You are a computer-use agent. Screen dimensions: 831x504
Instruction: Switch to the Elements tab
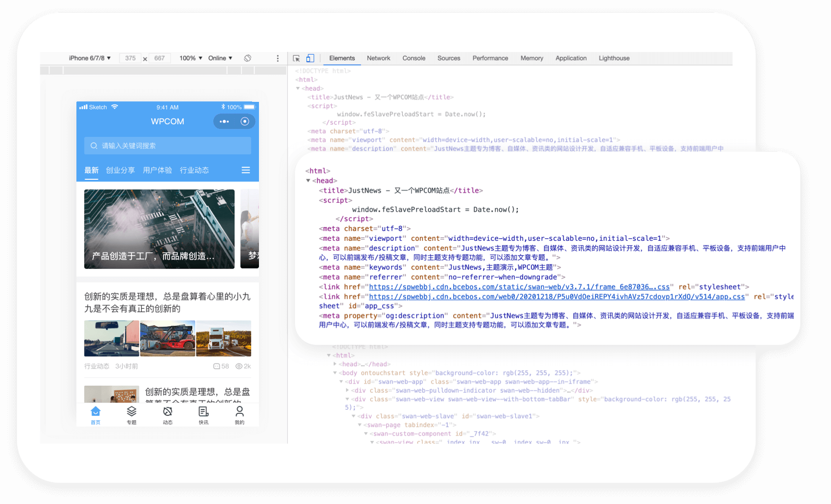(x=342, y=58)
